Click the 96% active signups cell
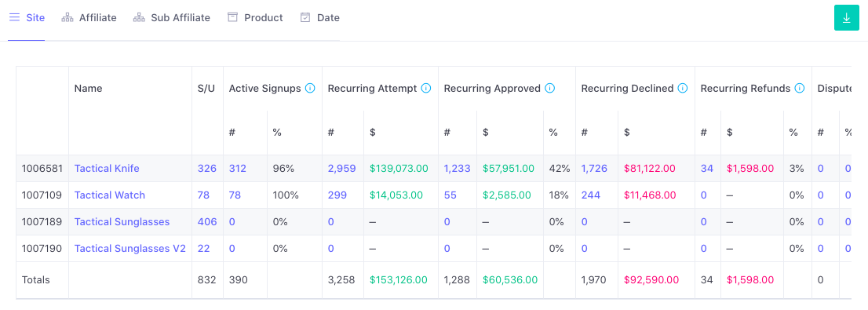 coord(283,168)
